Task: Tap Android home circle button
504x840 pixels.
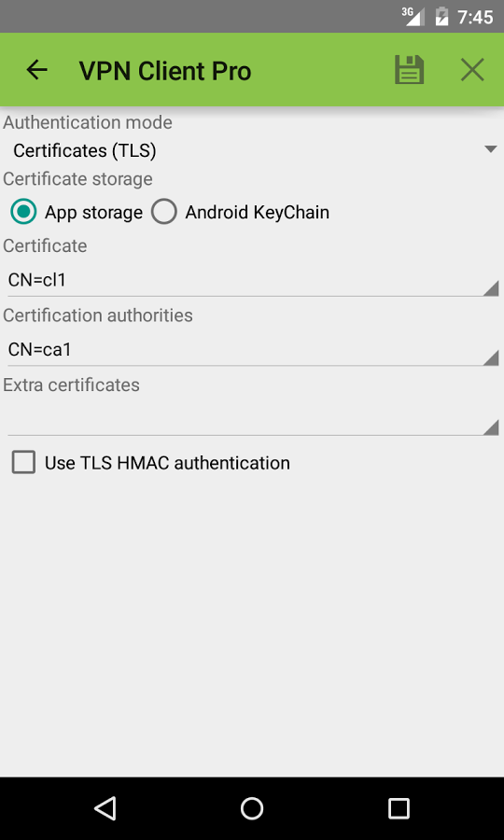Action: click(252, 808)
